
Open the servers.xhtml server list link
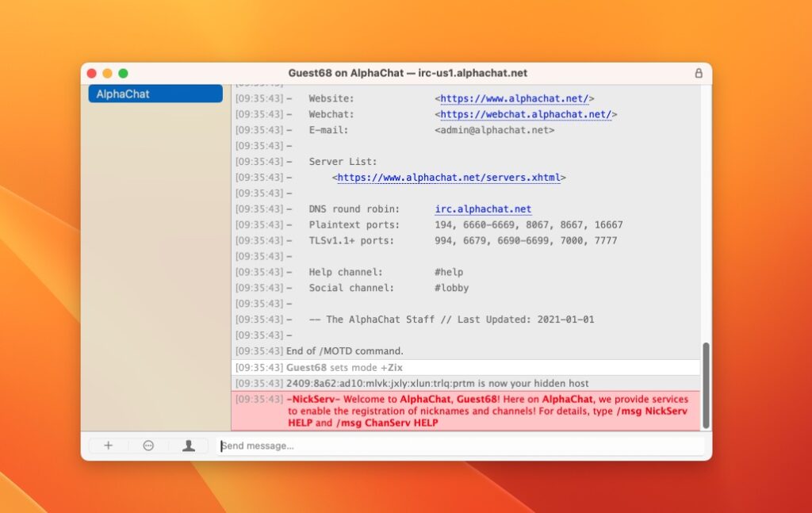(448, 178)
